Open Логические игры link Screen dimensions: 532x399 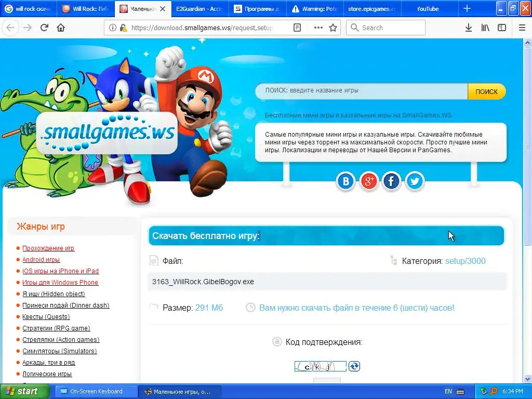pos(47,374)
